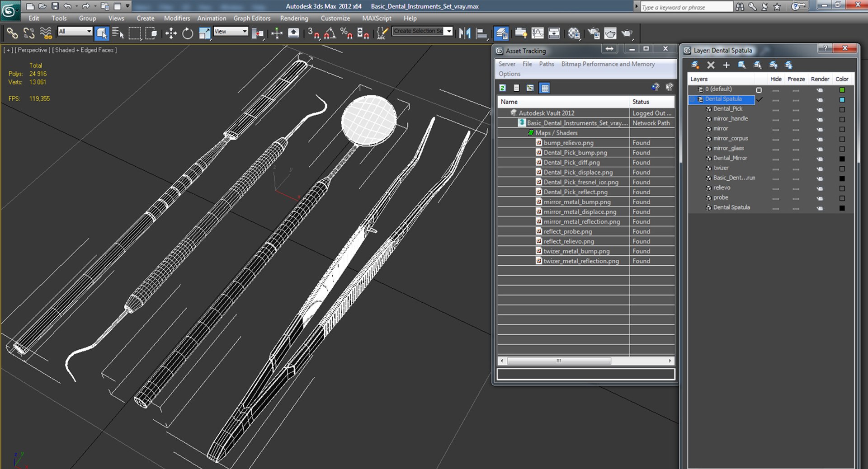Open the Material Editor
The image size is (868, 469).
pyautogui.click(x=574, y=33)
